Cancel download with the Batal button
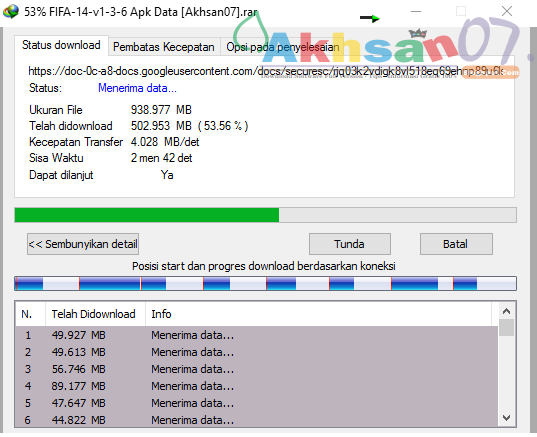The width and height of the screenshot is (537, 437). point(456,244)
